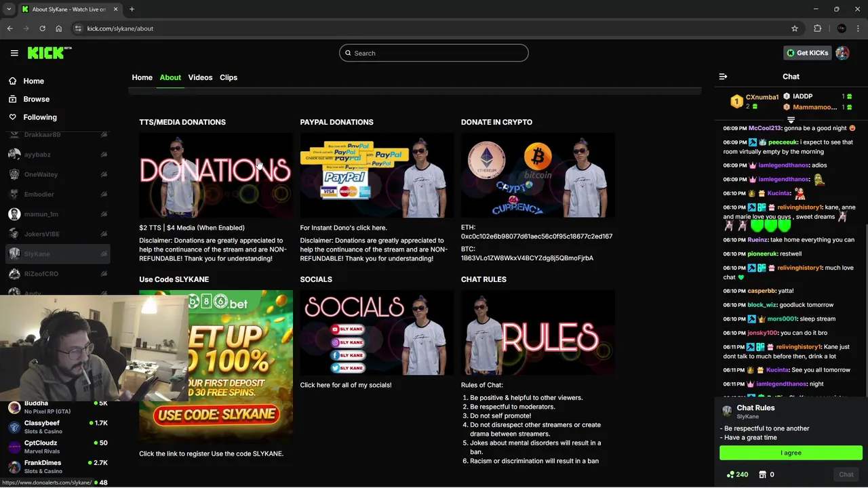Click casperbb username in chat
The image size is (868, 488).
point(762,291)
